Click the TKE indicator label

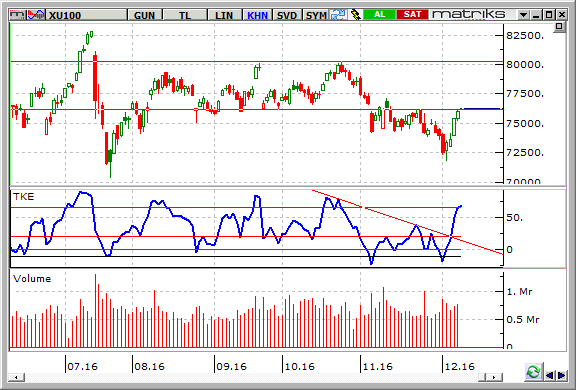[24, 197]
